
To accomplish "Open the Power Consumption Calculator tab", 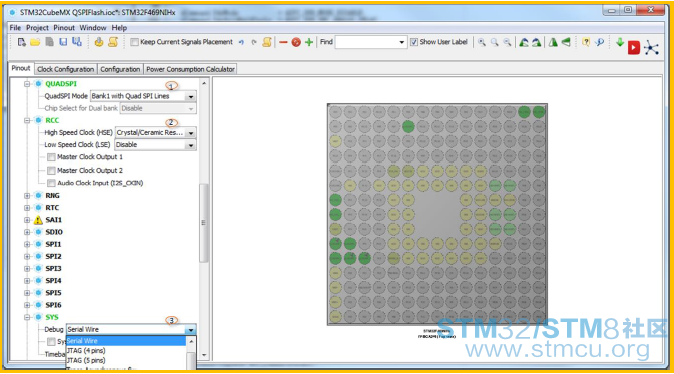I will click(x=190, y=69).
